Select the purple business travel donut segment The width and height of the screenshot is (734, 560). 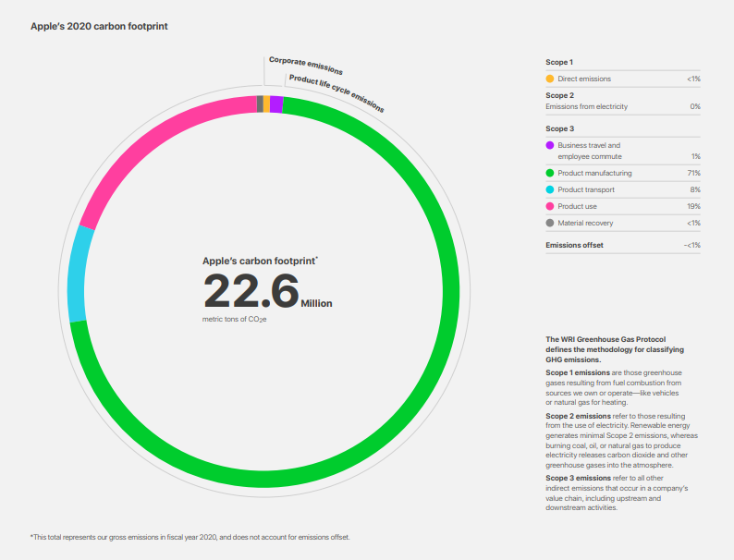(x=276, y=104)
